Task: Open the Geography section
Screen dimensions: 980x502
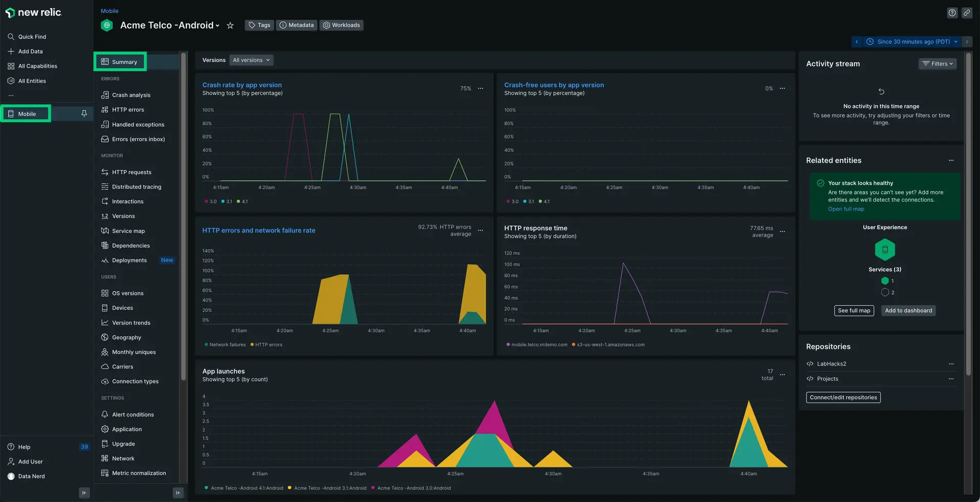Action: 127,337
